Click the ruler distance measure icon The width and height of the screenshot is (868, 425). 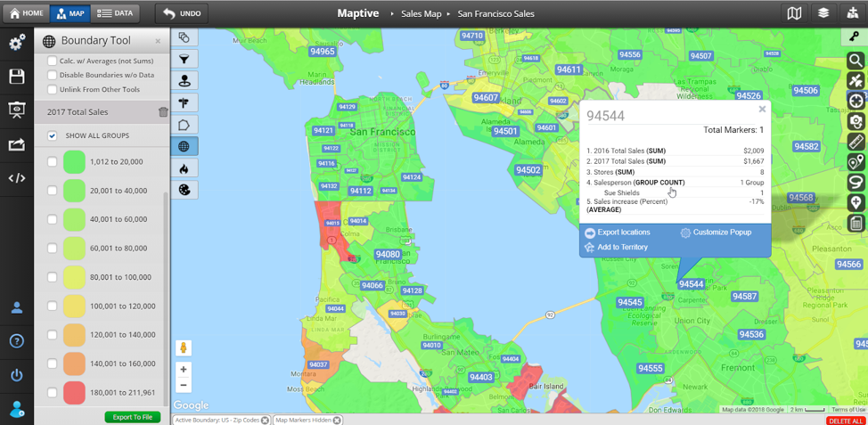(856, 142)
